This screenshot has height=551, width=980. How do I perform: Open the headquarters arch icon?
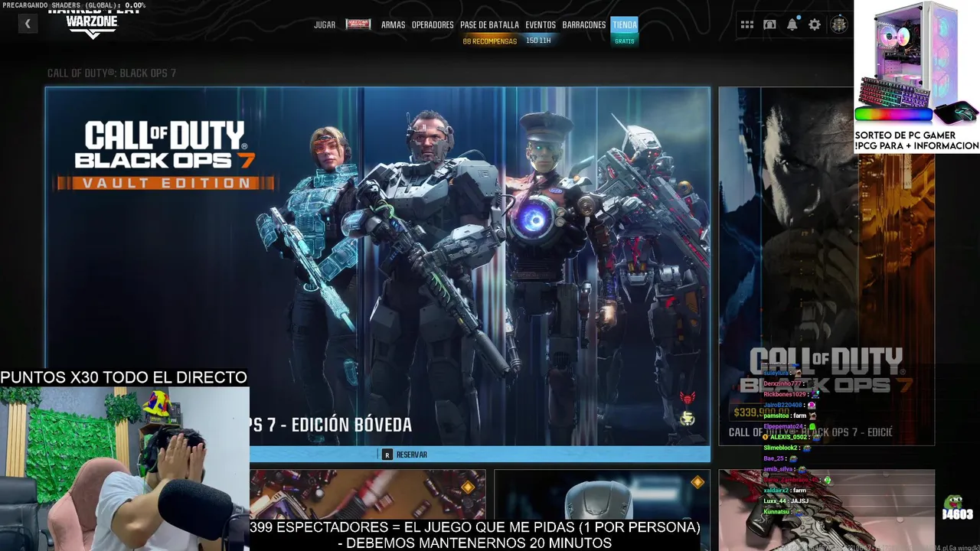coord(769,24)
